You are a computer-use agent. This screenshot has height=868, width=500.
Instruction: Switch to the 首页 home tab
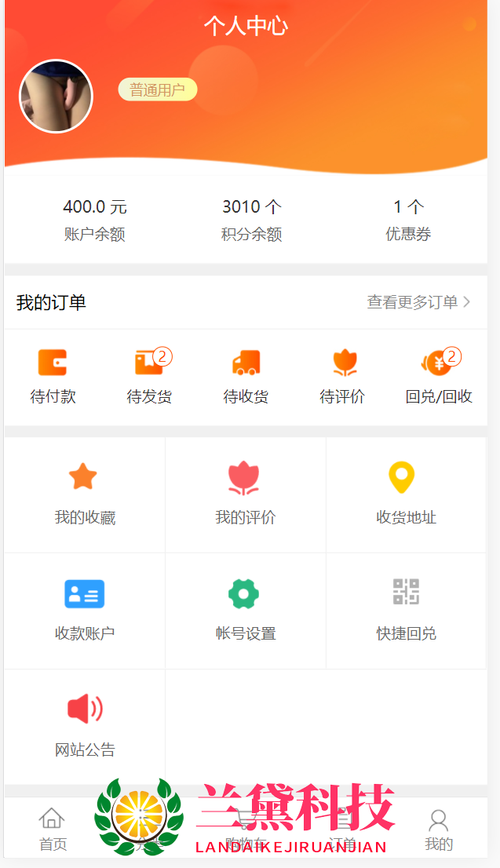tap(53, 829)
